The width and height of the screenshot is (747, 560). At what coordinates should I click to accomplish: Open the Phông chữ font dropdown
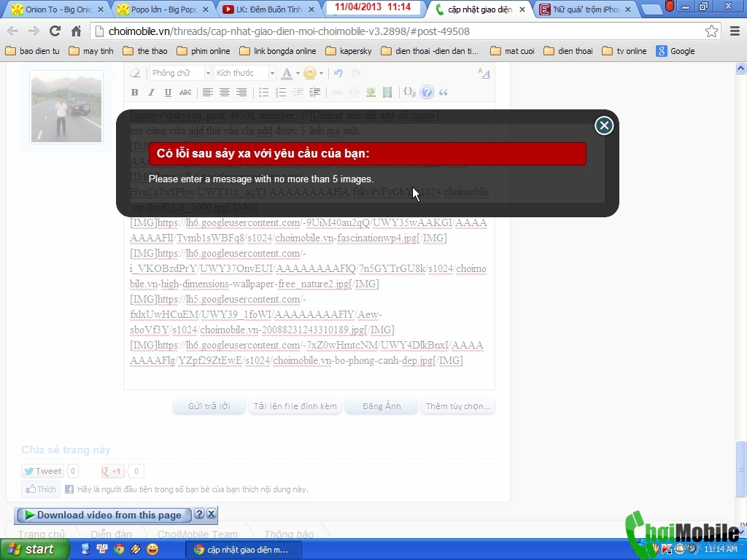[180, 73]
